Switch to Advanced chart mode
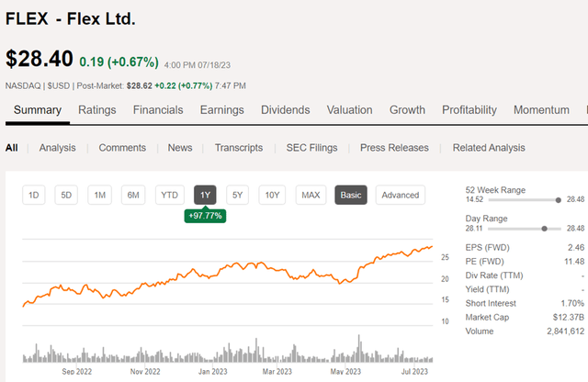588x382 pixels. tap(401, 195)
